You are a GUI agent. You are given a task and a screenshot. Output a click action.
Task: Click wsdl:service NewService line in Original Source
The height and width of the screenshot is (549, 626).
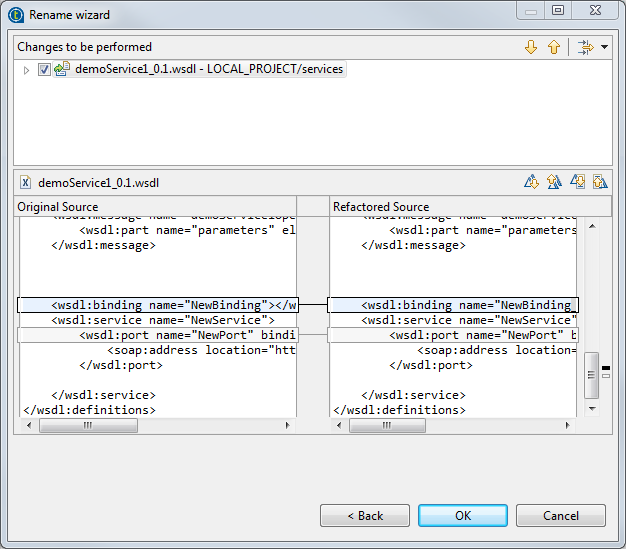[163, 320]
